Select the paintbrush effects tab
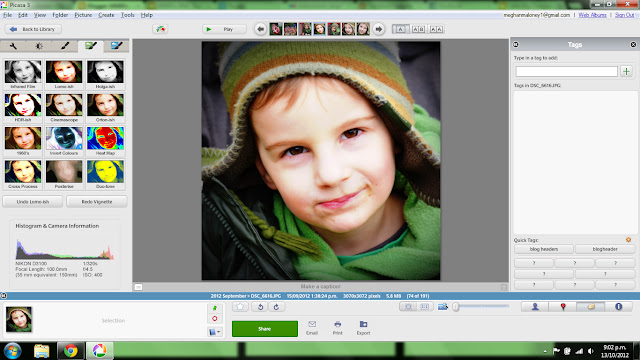 pos(65,46)
